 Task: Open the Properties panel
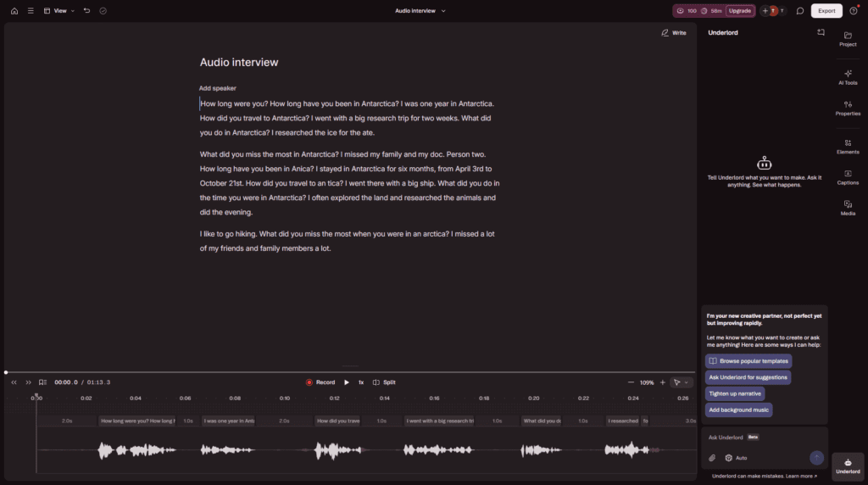[x=848, y=108]
